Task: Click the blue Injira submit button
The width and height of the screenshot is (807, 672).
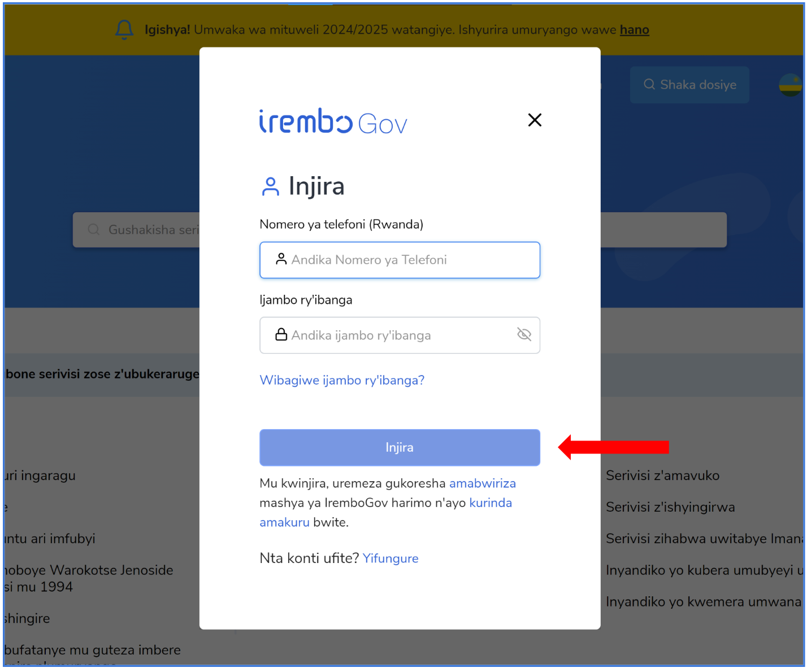Action: tap(400, 447)
